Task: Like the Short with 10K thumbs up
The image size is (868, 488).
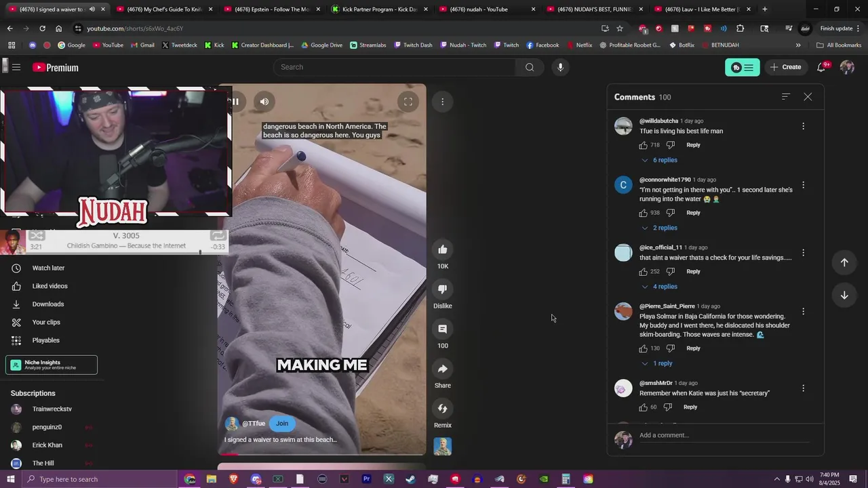Action: click(443, 249)
